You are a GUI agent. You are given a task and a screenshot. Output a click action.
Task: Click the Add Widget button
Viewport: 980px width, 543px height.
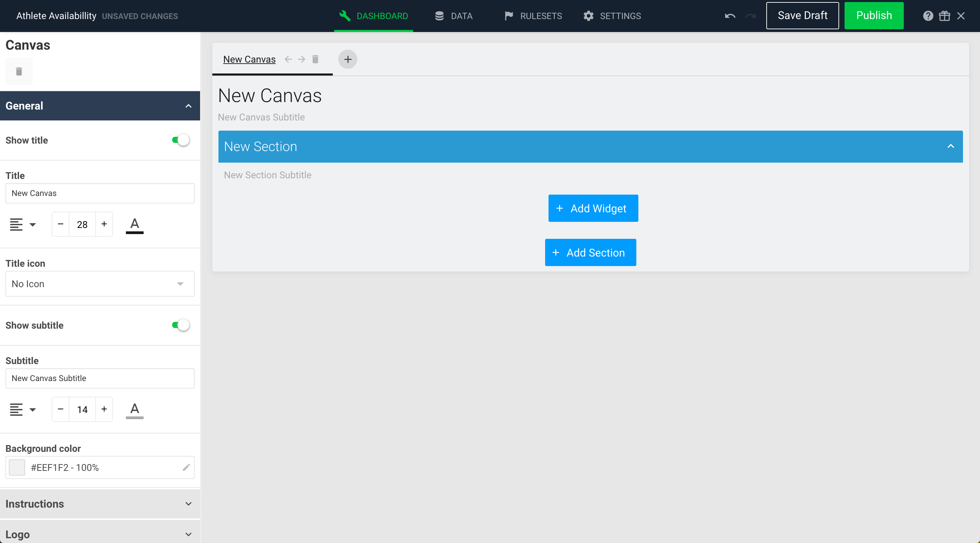[593, 208]
